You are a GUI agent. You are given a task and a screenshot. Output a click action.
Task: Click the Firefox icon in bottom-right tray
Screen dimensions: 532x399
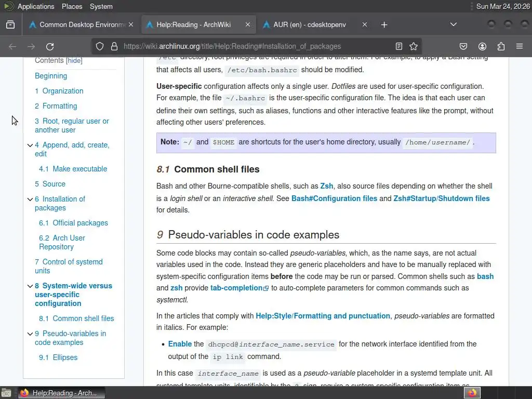click(x=472, y=393)
